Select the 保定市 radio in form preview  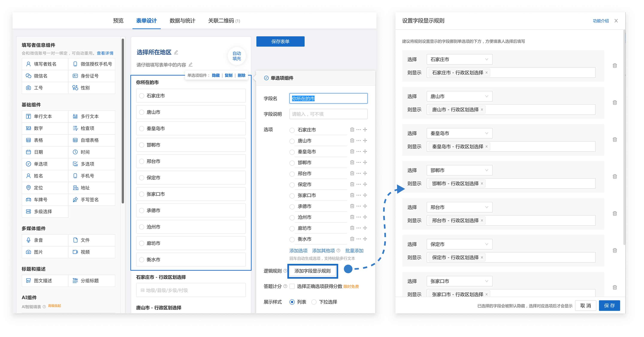pyautogui.click(x=142, y=178)
